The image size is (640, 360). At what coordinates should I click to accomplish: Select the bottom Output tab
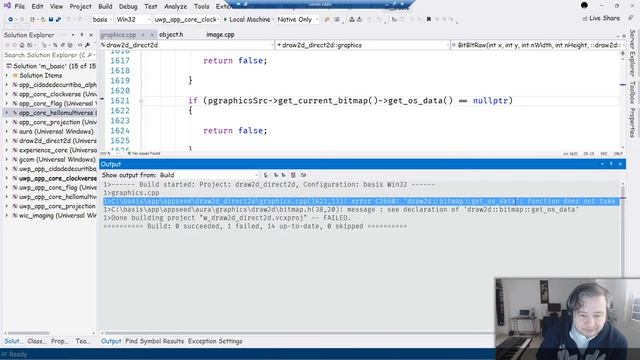click(x=111, y=341)
